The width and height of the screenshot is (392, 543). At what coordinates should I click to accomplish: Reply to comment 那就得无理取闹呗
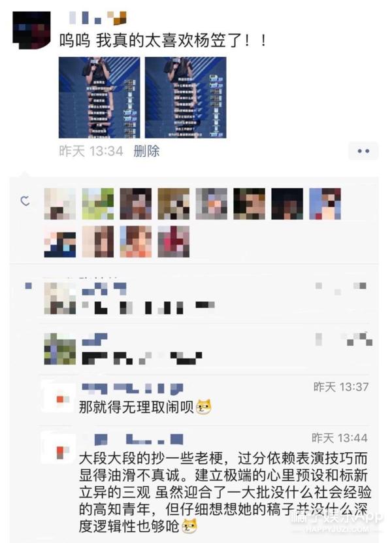point(145,407)
